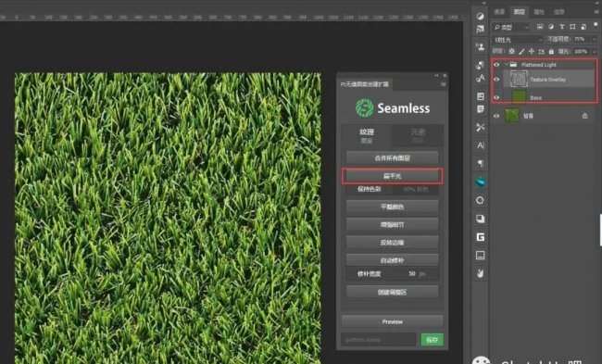Switch to the 通道 channels tab
602x364 pixels.
coord(499,12)
